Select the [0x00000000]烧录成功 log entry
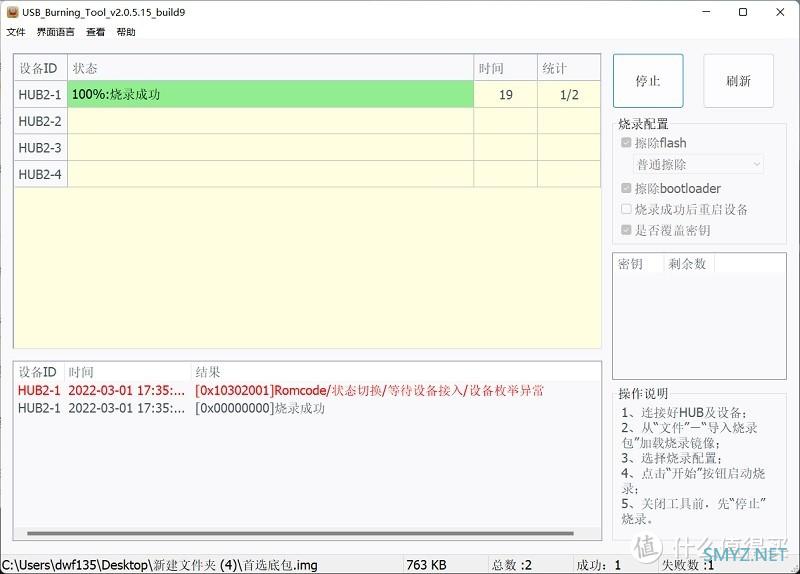The width and height of the screenshot is (800, 574). pos(307,408)
